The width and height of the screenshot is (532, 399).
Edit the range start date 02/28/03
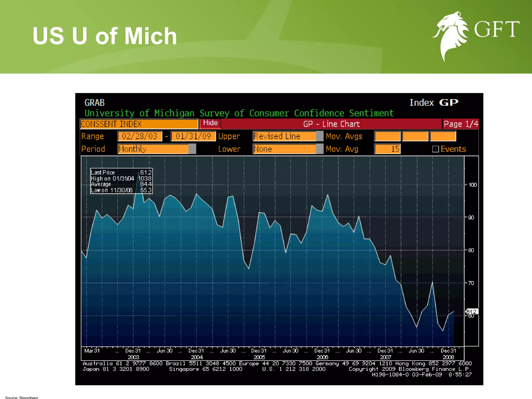click(140, 136)
